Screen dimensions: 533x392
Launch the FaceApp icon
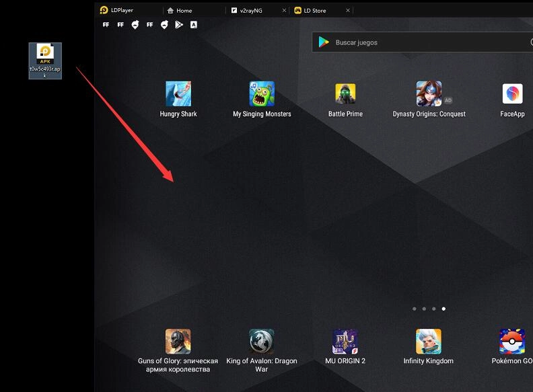[x=512, y=93]
